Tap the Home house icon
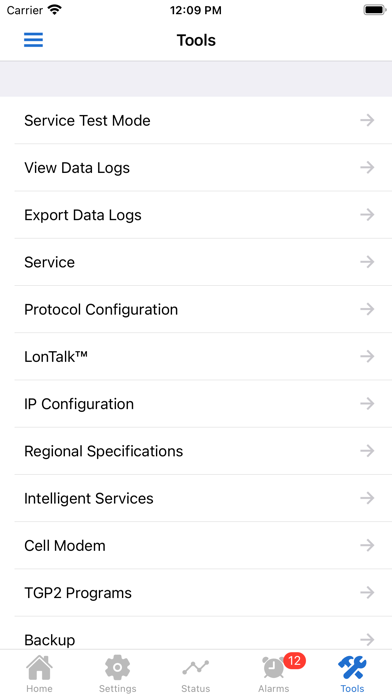This screenshot has height=696, width=392. pos(39,667)
